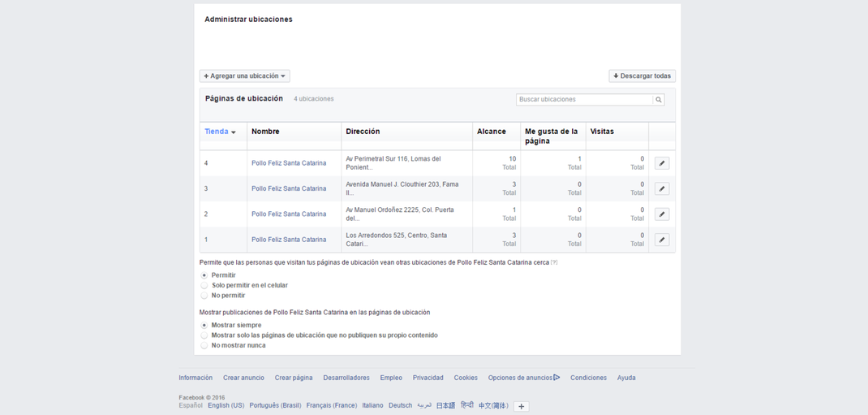Open the Empleo footer link
Screen dimensions: 868x415
click(x=391, y=378)
